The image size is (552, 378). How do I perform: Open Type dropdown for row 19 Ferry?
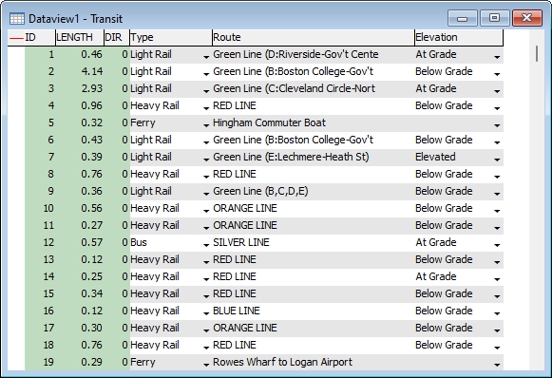206,364
